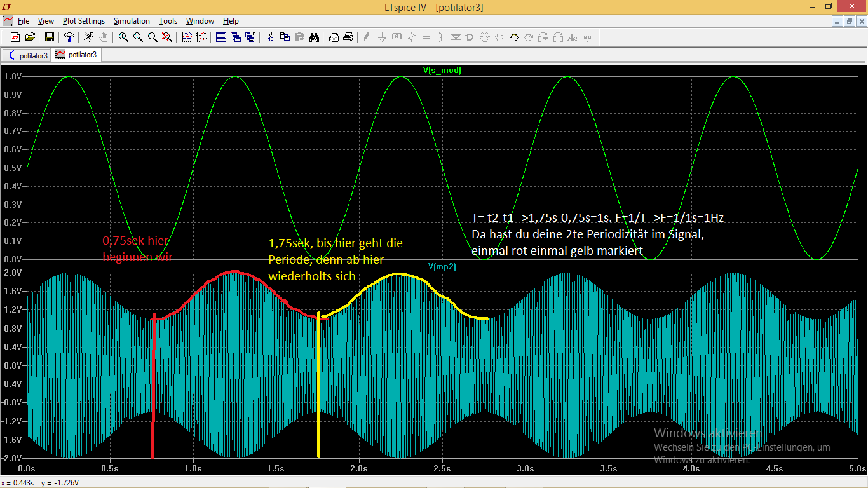
Task: Click the Undo arrow icon
Action: (514, 37)
